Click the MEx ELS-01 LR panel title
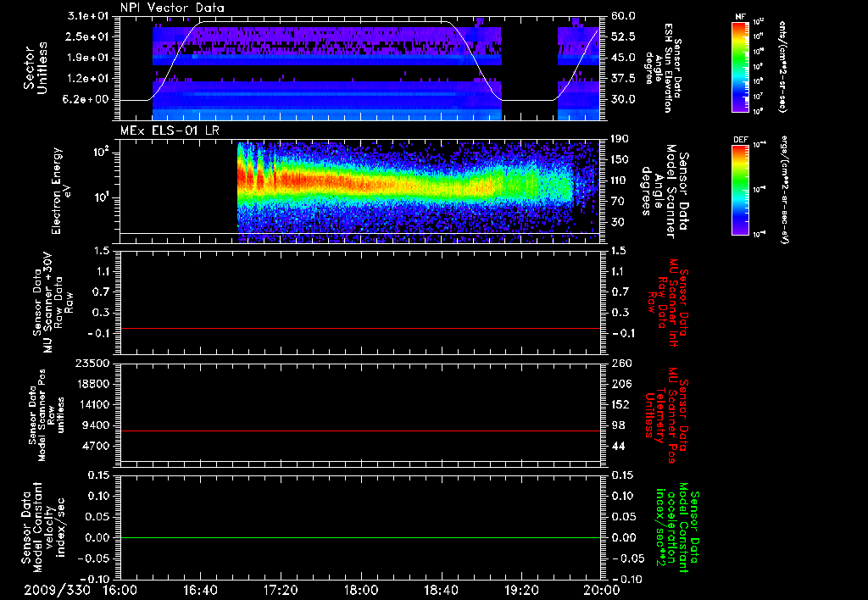Viewport: 868px width, 600px height. click(170, 131)
